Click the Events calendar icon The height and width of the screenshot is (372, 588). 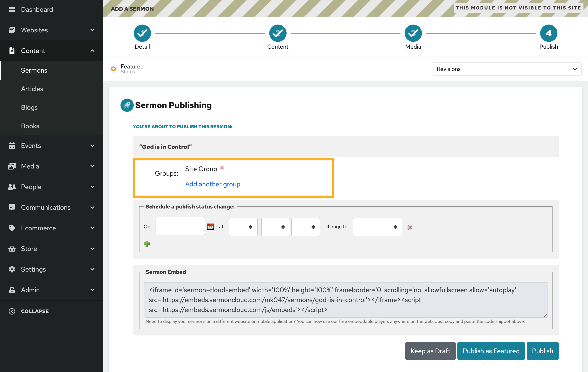point(12,146)
